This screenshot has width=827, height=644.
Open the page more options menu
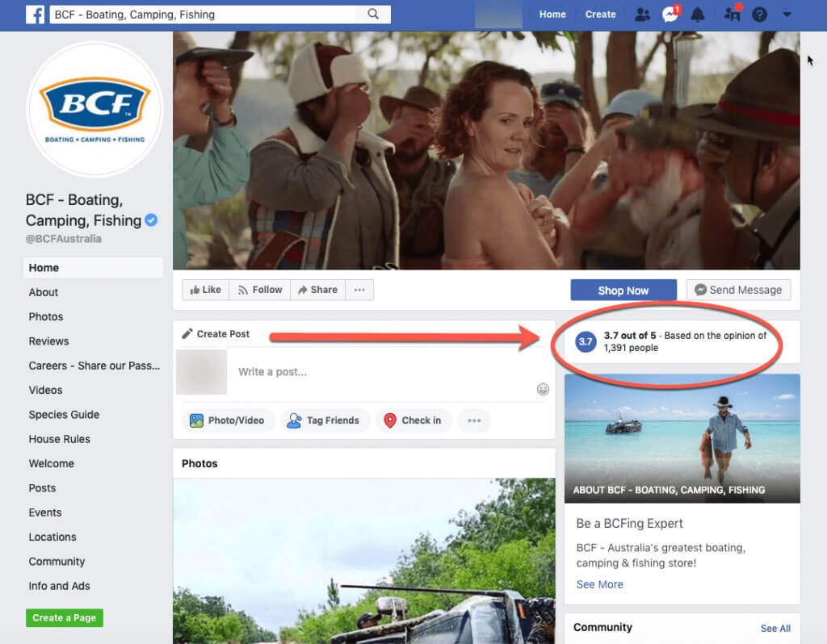click(x=359, y=290)
